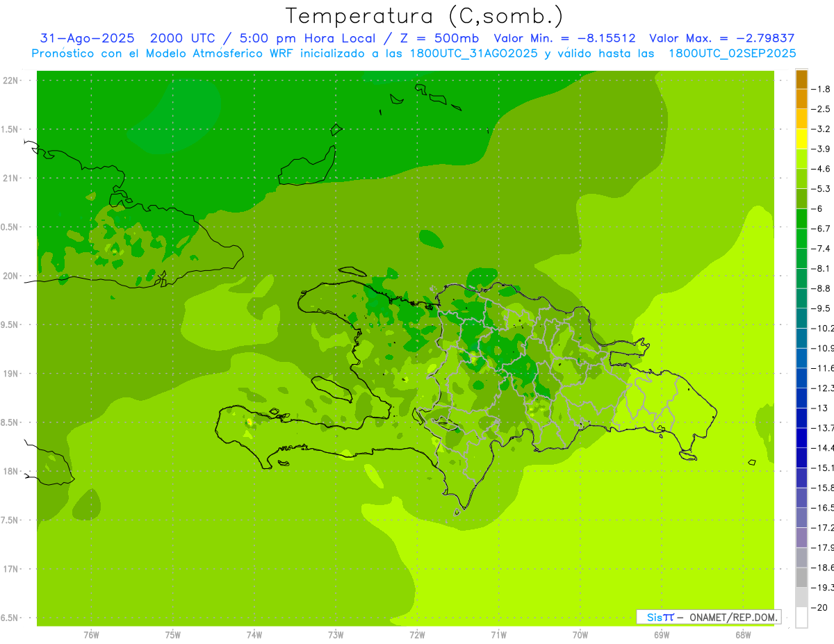The width and height of the screenshot is (834, 644).
Task: Click the '19N' latitude label
Action: coord(11,374)
